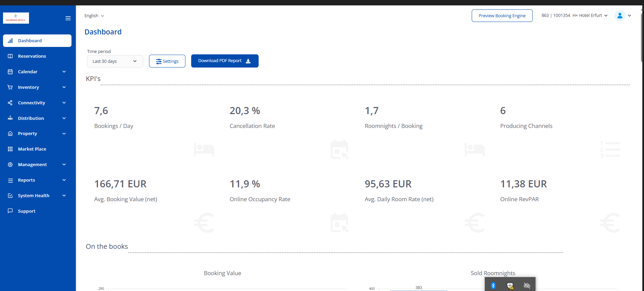Click the On the books heading
The height and width of the screenshot is (291, 644).
(107, 246)
